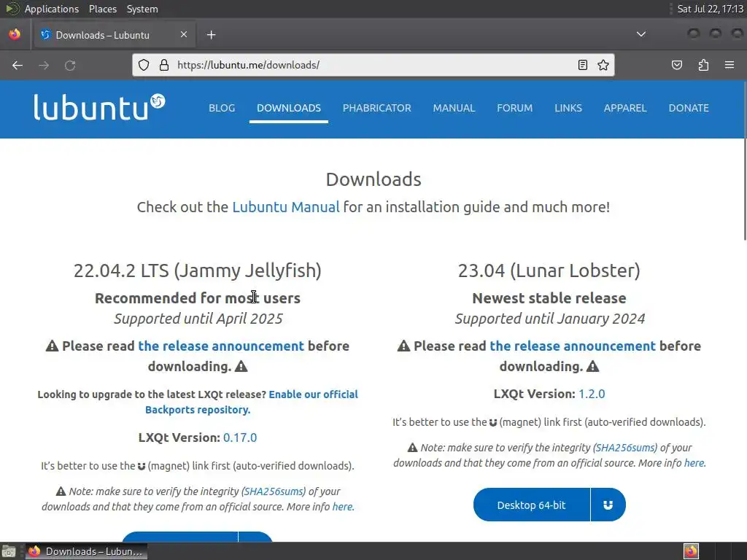Viewport: 747px width, 560px height.
Task: Open the shield tracking protection icon
Action: (x=144, y=65)
